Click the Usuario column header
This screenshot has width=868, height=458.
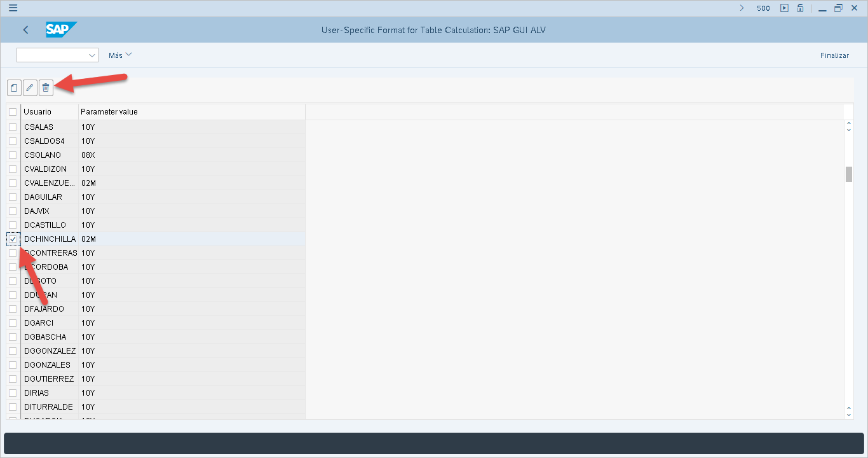pos(38,111)
